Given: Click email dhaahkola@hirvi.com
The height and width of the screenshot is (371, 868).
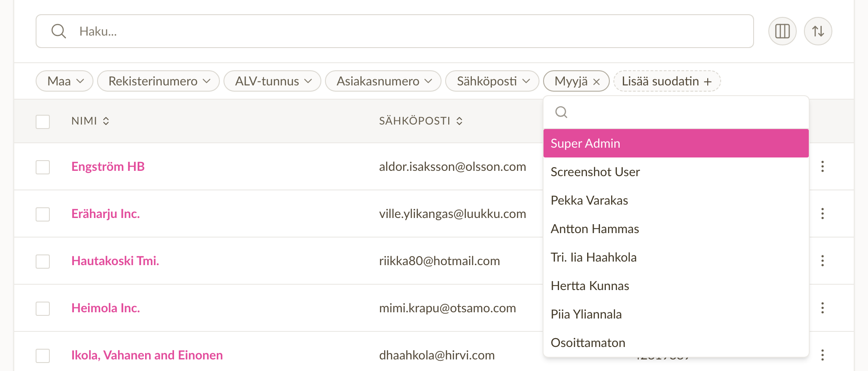Looking at the screenshot, I should click(437, 355).
